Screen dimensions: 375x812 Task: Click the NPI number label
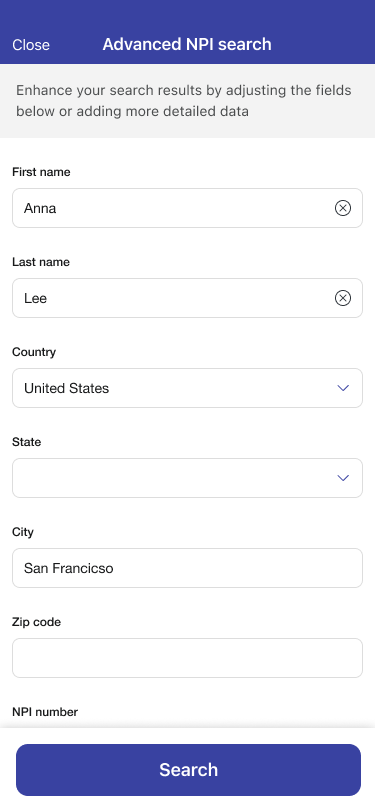click(x=45, y=712)
